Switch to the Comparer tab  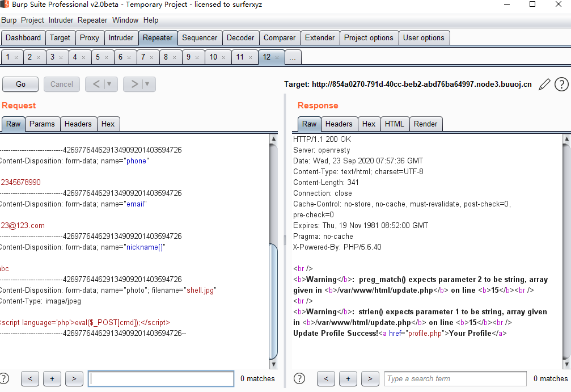280,38
